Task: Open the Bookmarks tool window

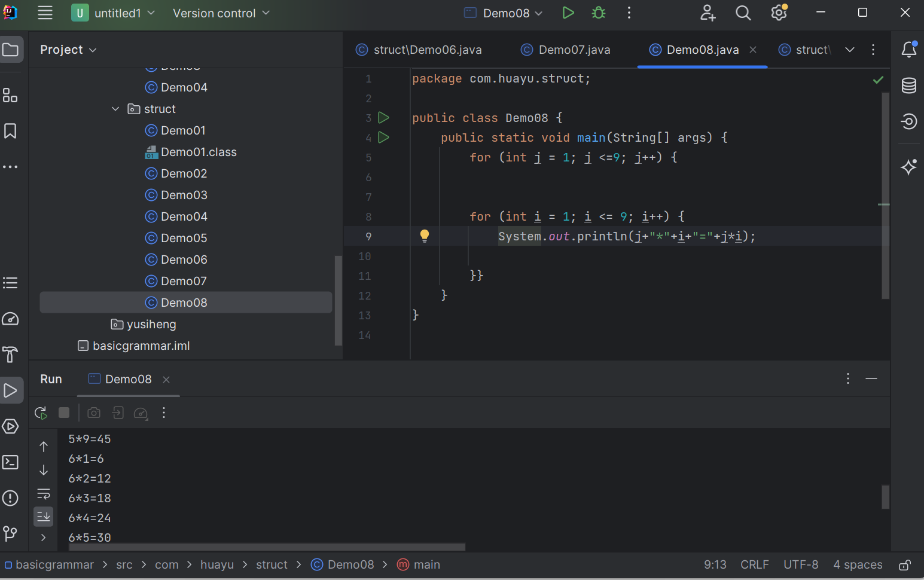Action: [x=11, y=131]
